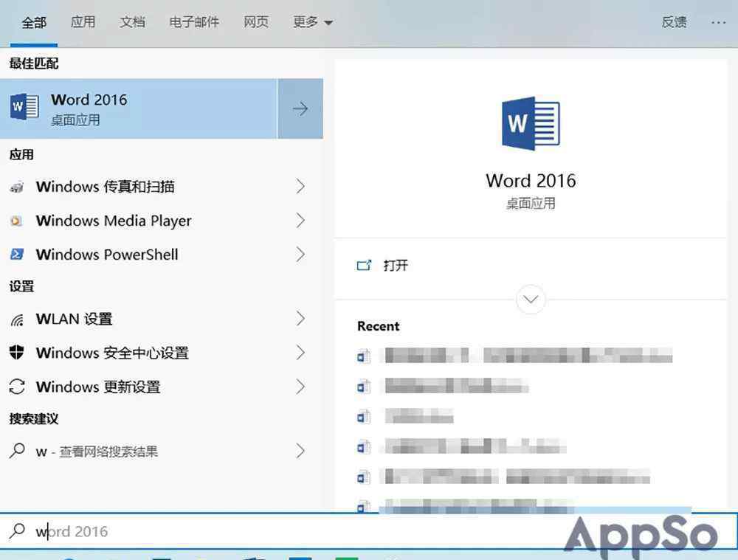Click the Windows 传真和扫描 result text
The width and height of the screenshot is (738, 560).
tap(105, 187)
